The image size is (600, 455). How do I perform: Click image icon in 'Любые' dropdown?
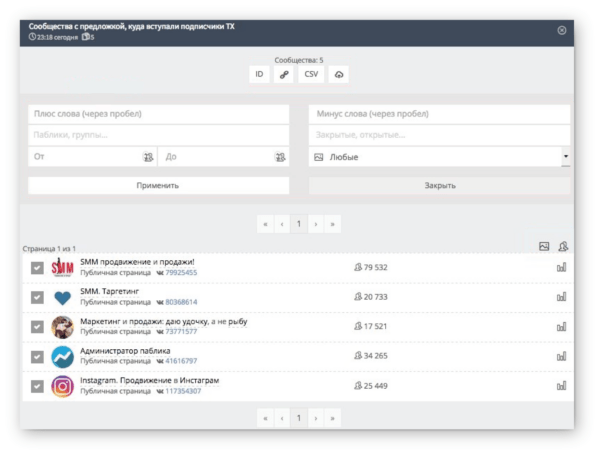pos(319,157)
